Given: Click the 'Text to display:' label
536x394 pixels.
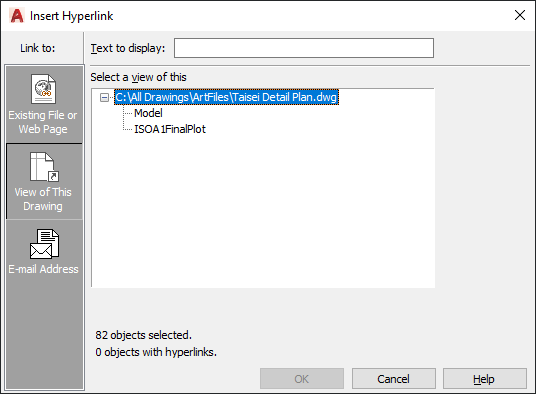Looking at the screenshot, I should click(128, 48).
